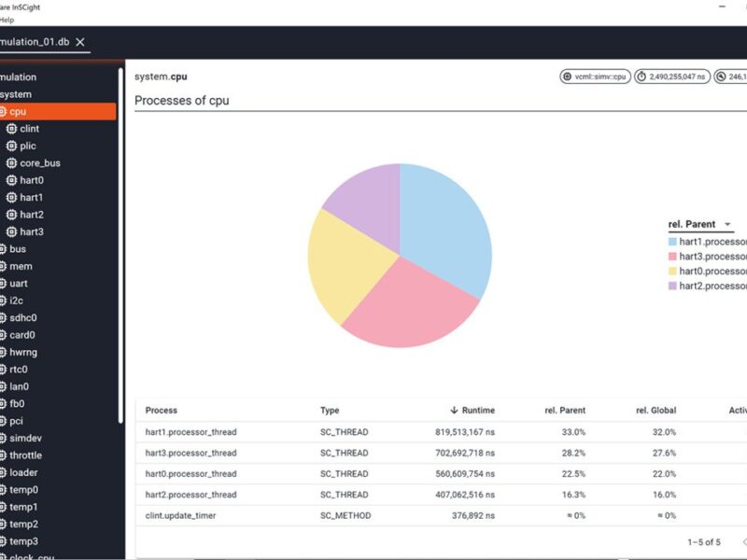Screen dimensions: 747x560
Task: Click the stopwatch icon in runtime badge
Action: tap(642, 77)
